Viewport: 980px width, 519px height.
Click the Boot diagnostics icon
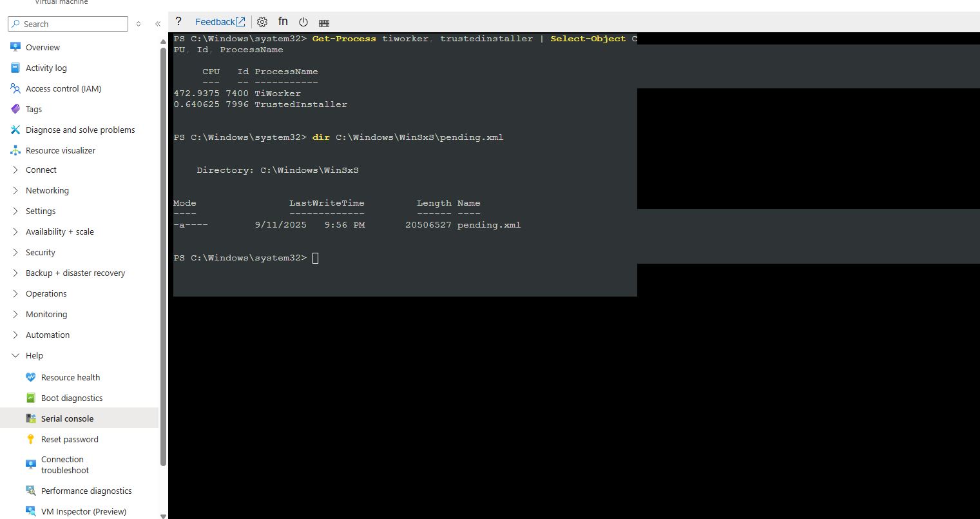(x=31, y=398)
